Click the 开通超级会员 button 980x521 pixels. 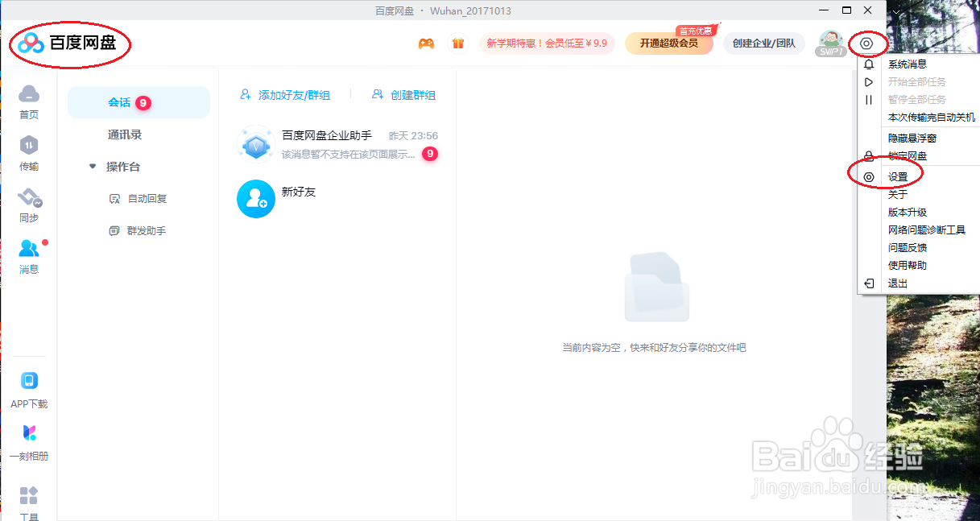pos(669,43)
